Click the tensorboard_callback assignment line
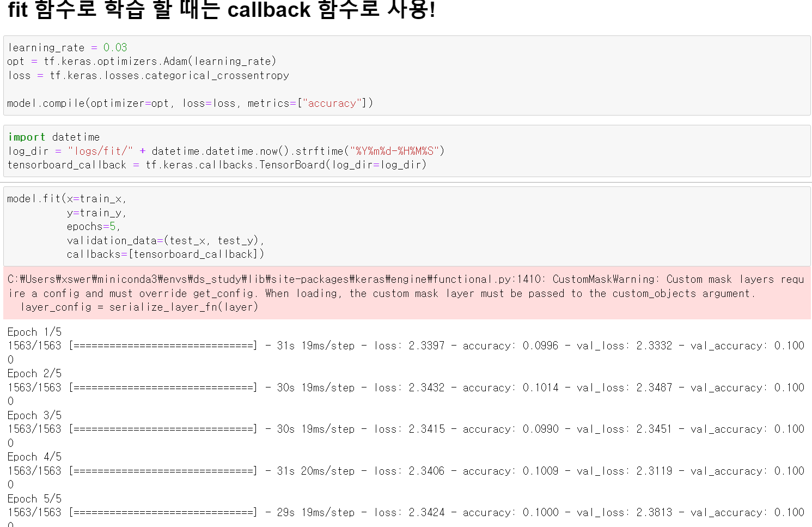This screenshot has width=812, height=527. tap(217, 165)
